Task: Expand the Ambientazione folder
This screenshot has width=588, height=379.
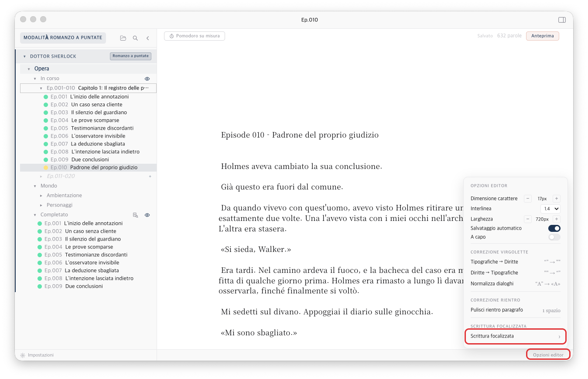Action: tap(41, 196)
